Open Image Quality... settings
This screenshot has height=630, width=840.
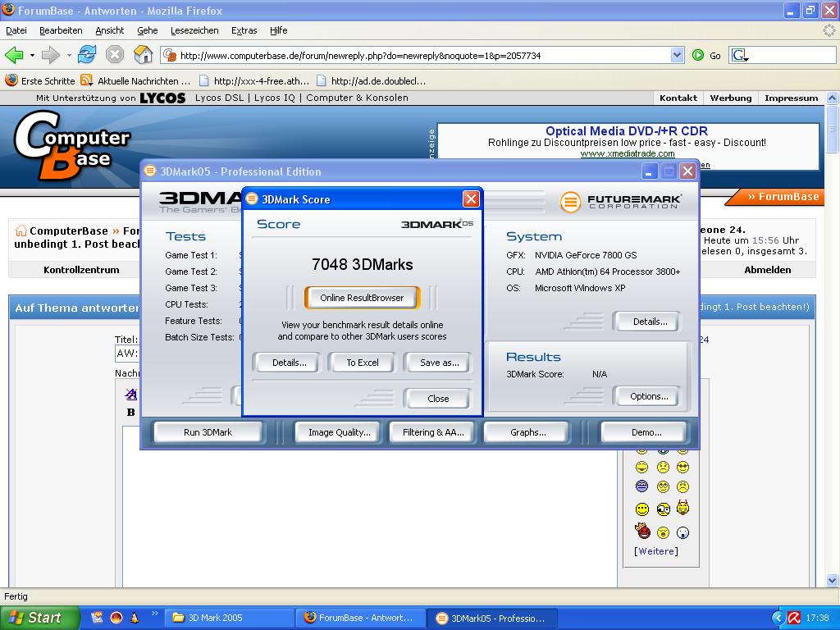(x=339, y=432)
